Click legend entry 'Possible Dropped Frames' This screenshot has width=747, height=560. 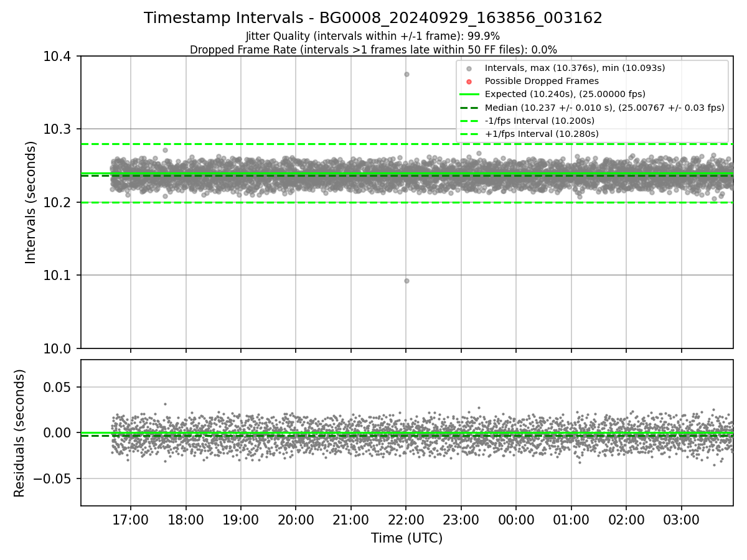pyautogui.click(x=542, y=81)
